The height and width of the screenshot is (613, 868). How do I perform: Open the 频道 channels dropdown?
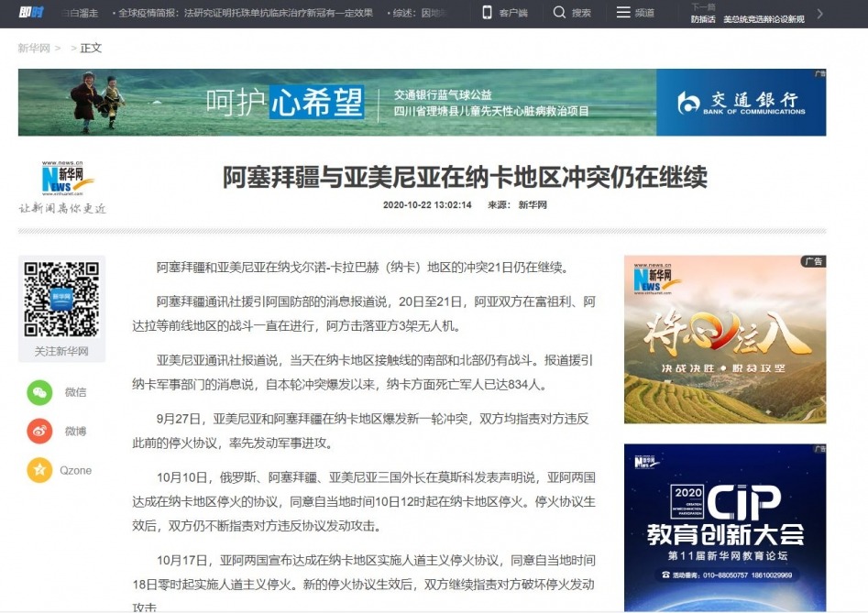(644, 13)
